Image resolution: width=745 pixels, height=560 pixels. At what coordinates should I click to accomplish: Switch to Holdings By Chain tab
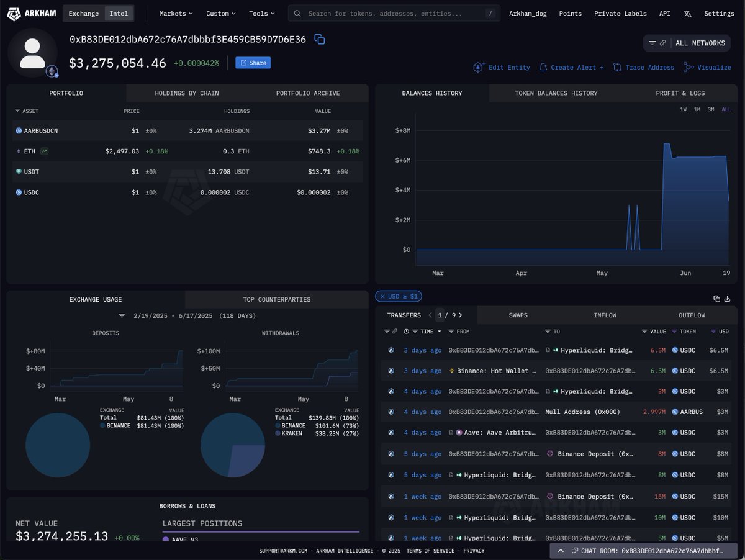point(186,93)
